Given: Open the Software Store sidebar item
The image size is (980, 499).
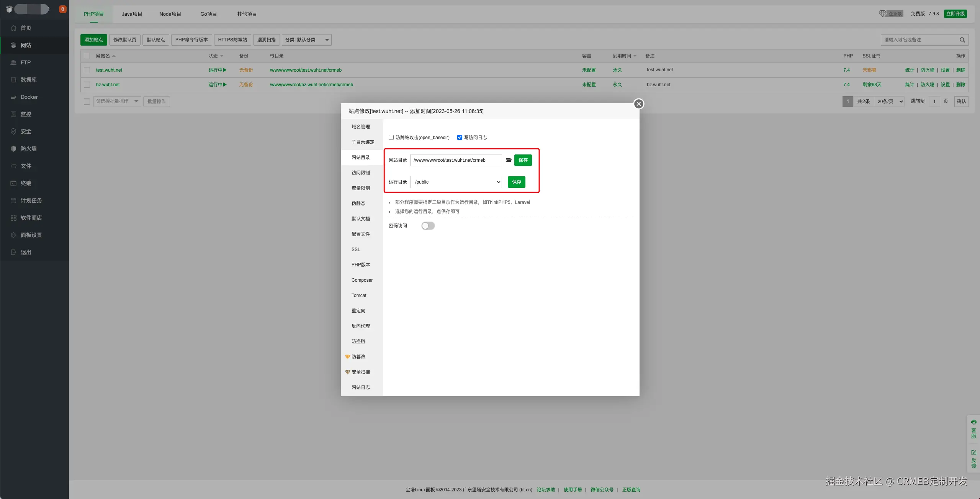Looking at the screenshot, I should pos(31,218).
